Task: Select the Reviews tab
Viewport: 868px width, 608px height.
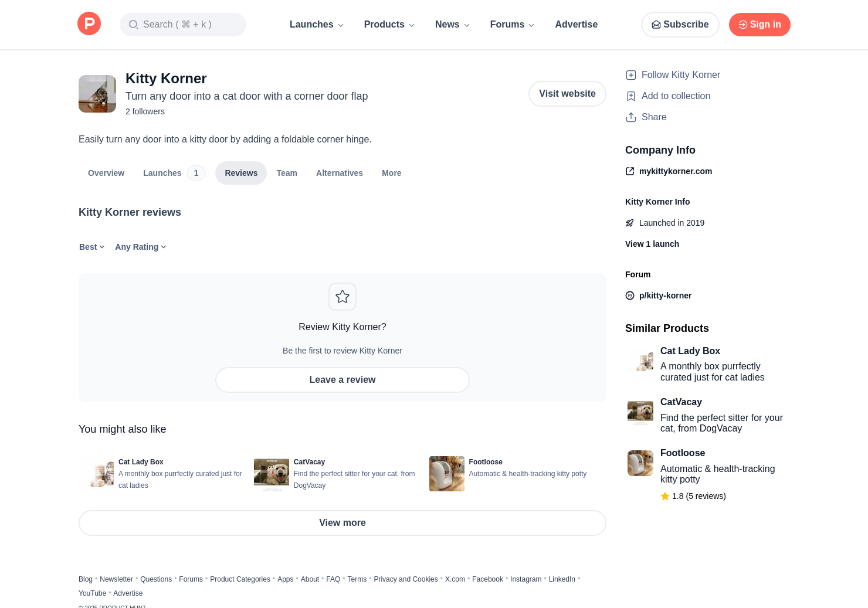Action: click(241, 173)
